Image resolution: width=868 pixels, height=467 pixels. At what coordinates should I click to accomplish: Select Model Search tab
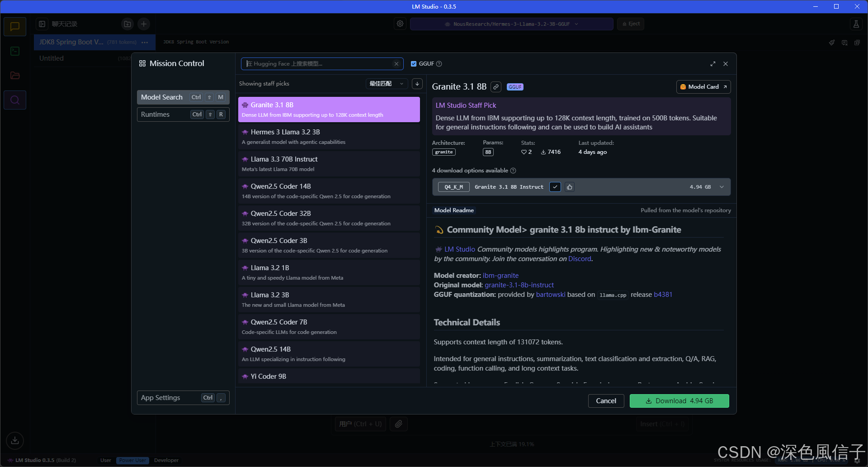(x=183, y=97)
